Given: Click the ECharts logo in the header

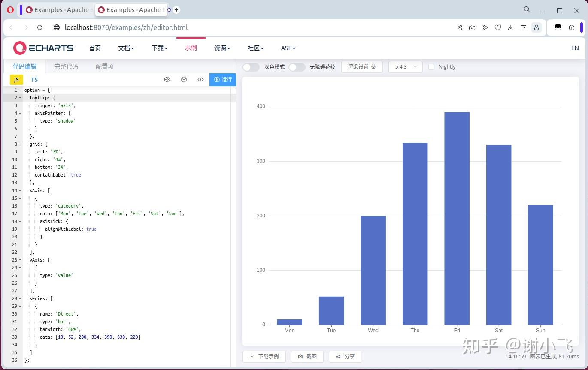Looking at the screenshot, I should (x=42, y=48).
